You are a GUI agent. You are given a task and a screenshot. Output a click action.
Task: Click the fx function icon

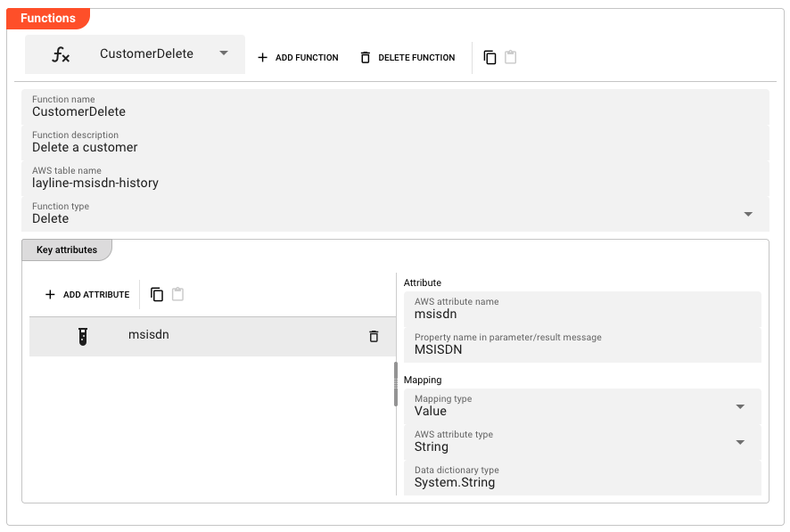tap(60, 54)
